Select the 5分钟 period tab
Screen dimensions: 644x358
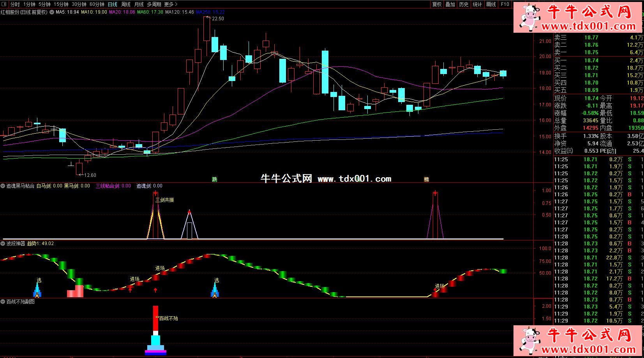tap(44, 4)
